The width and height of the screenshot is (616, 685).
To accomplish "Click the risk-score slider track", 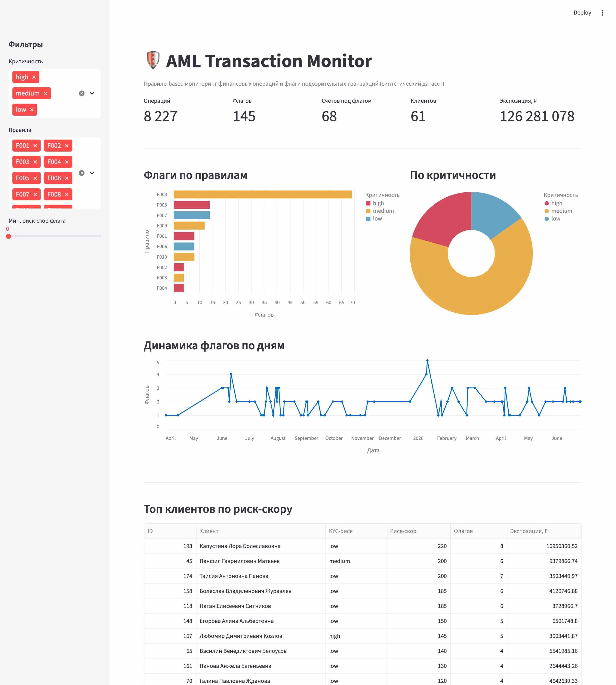I will 55,237.
